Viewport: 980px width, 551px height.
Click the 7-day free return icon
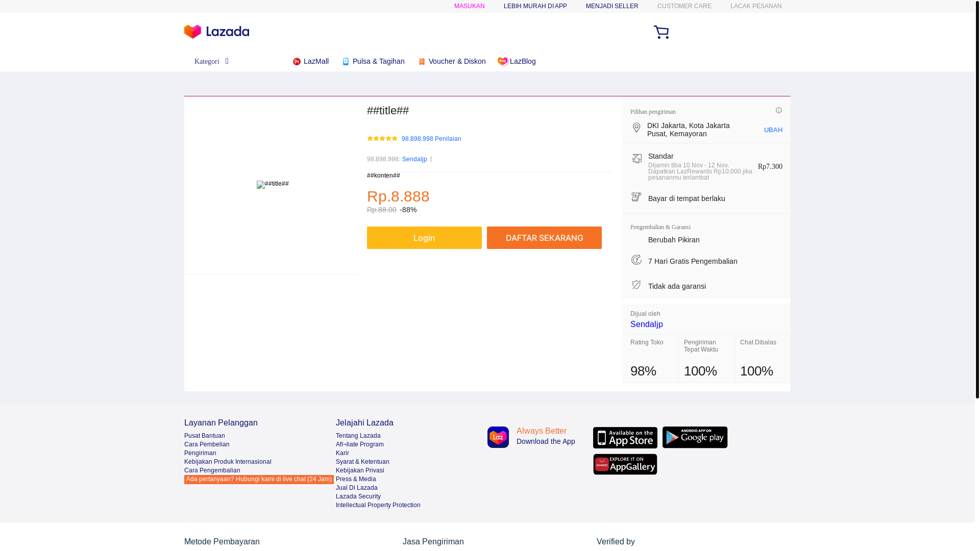[x=636, y=260]
